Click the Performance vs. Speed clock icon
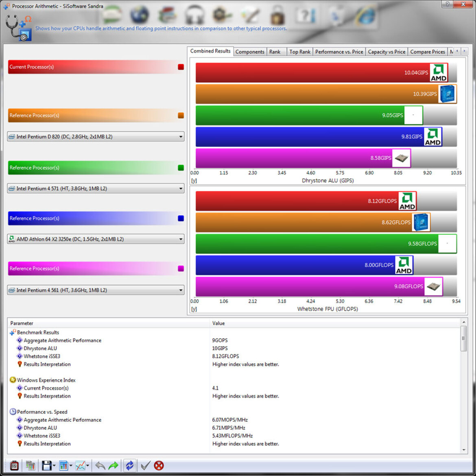The width and height of the screenshot is (476, 476). 13,412
